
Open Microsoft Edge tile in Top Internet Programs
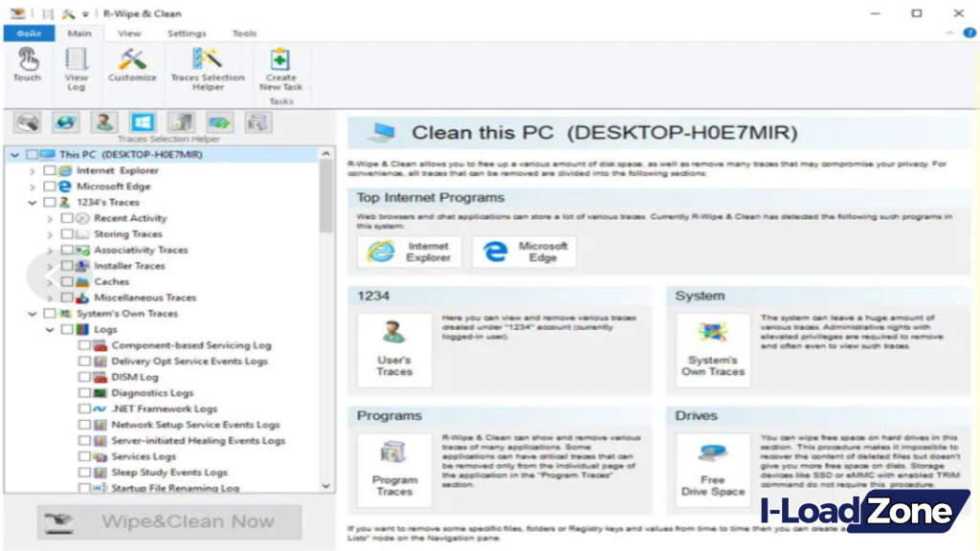click(x=523, y=252)
